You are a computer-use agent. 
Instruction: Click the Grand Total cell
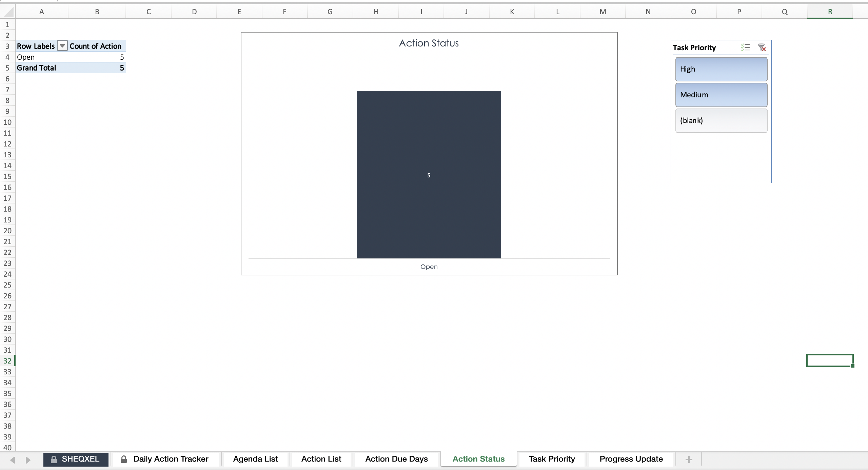pos(42,68)
